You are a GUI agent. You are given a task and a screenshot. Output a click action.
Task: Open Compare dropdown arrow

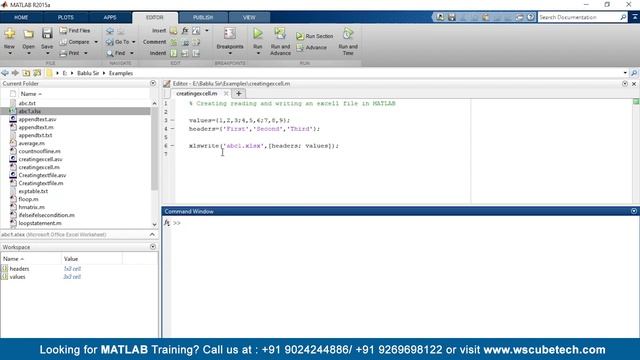click(x=96, y=42)
